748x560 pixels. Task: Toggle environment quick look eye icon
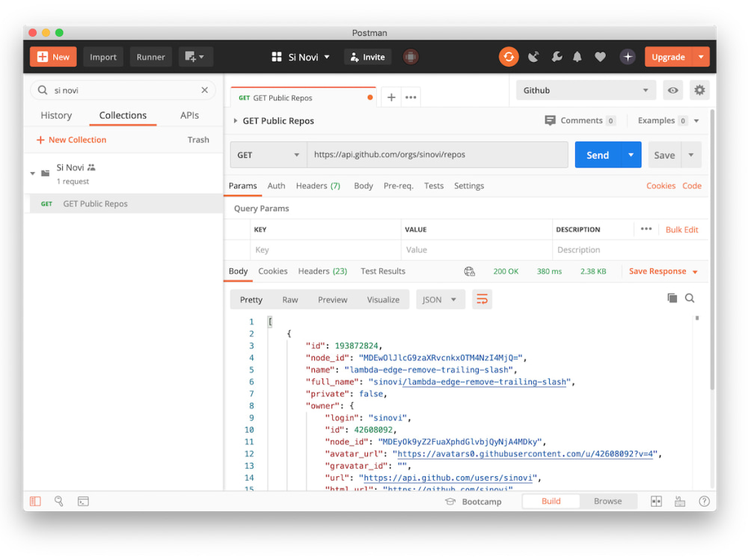(x=672, y=90)
